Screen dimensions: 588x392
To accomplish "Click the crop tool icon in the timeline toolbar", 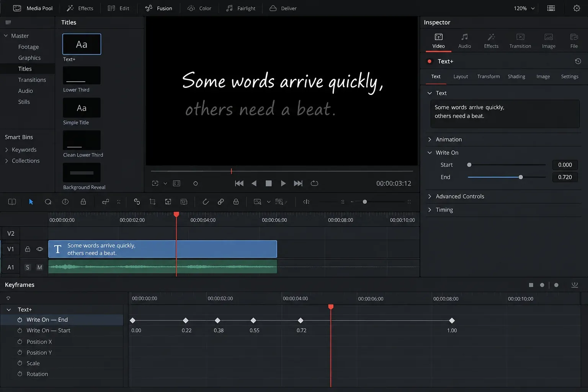I will pos(152,202).
